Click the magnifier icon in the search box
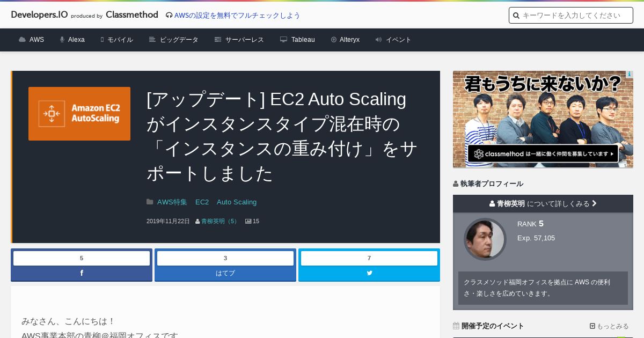 516,16
